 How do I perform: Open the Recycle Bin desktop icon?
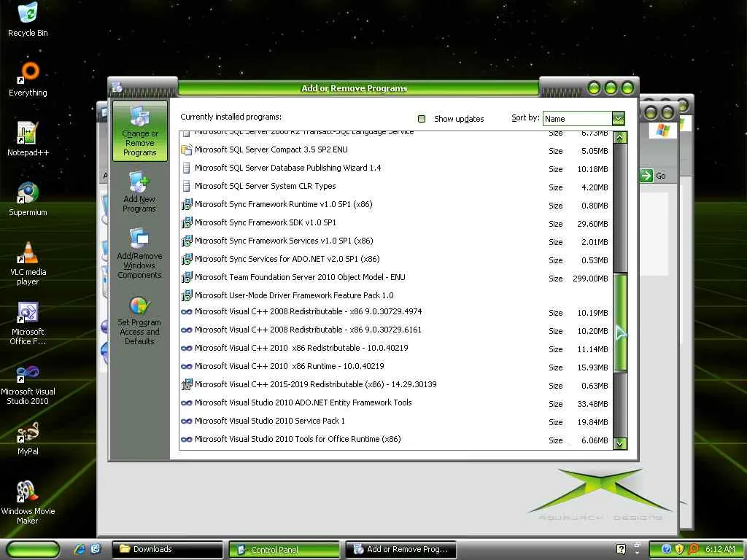point(28,19)
